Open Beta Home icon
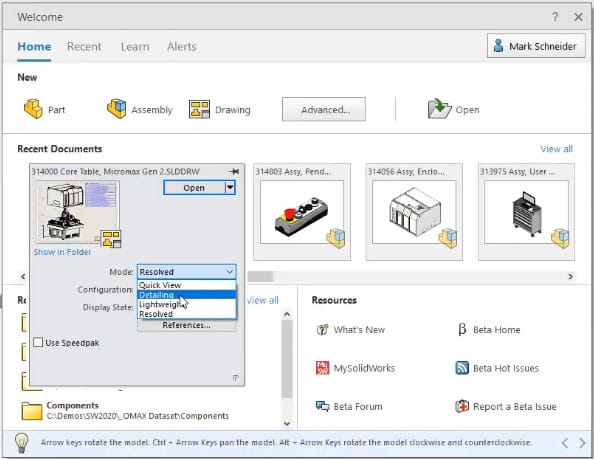Screen dimensions: 594x459 462,329
